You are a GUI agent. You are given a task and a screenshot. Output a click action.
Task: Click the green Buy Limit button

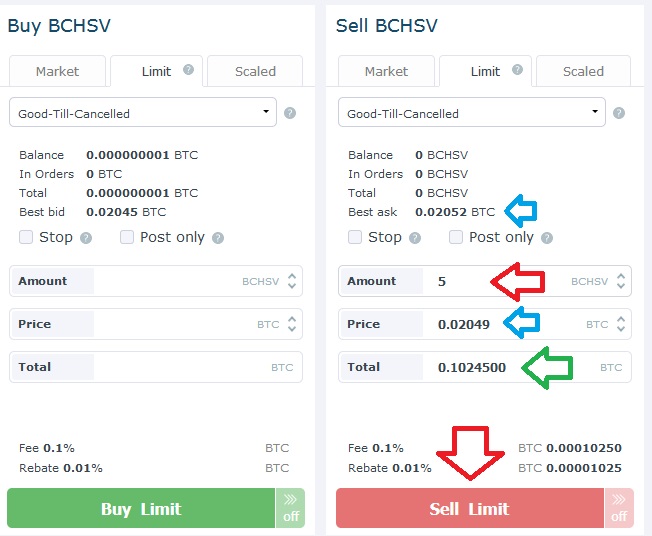[x=141, y=508]
